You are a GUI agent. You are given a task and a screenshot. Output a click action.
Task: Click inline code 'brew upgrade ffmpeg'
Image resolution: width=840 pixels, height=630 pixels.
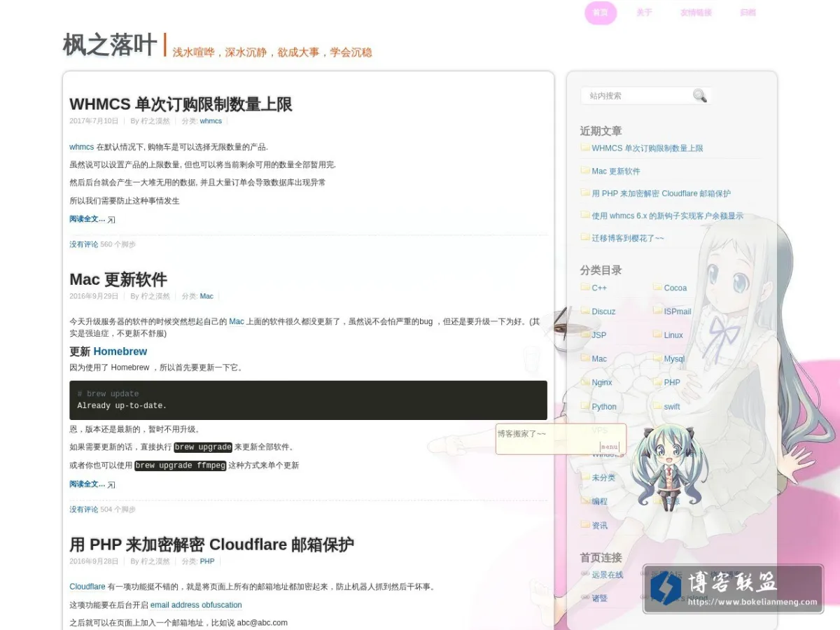tap(181, 465)
